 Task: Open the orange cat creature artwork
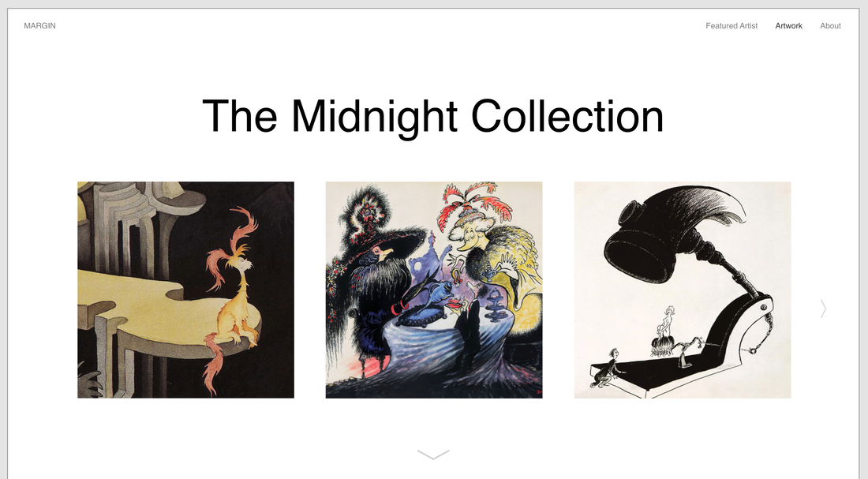click(x=186, y=290)
